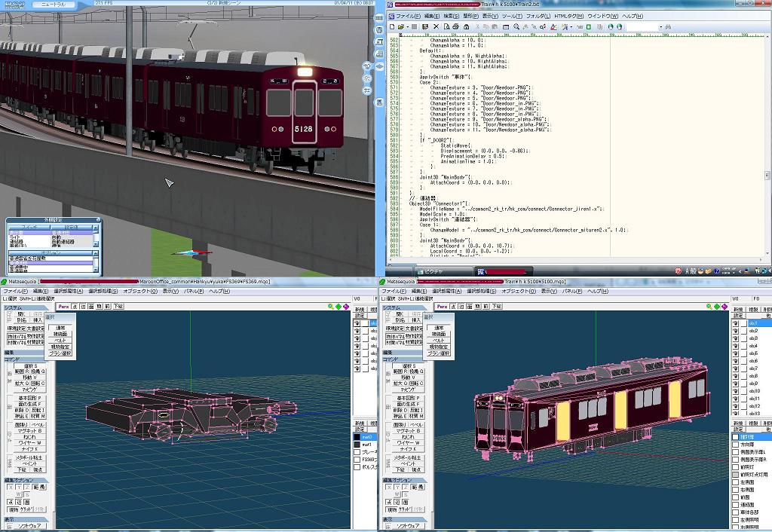Open the ヘルプ(H) menu in the right Metasequoia
The image size is (772, 532).
point(598,291)
